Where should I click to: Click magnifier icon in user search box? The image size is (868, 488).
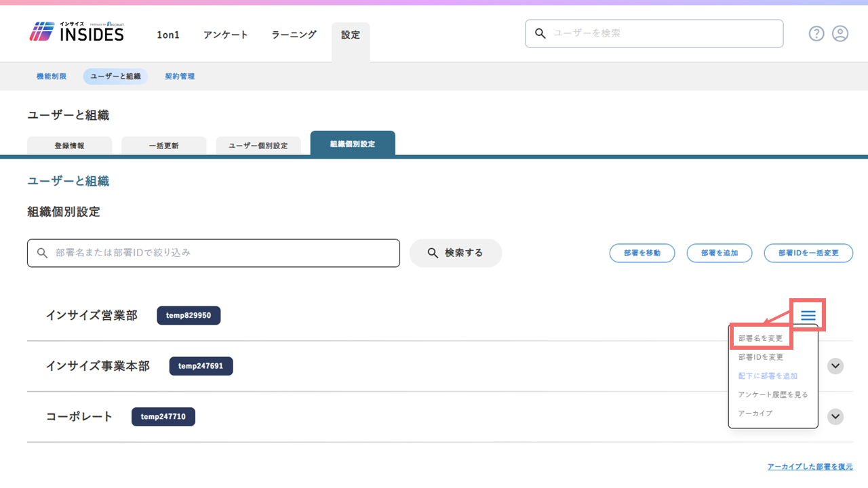coord(540,33)
